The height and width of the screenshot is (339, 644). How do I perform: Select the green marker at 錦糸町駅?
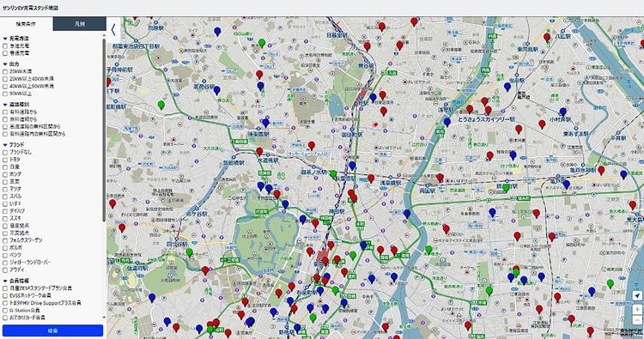point(506,188)
